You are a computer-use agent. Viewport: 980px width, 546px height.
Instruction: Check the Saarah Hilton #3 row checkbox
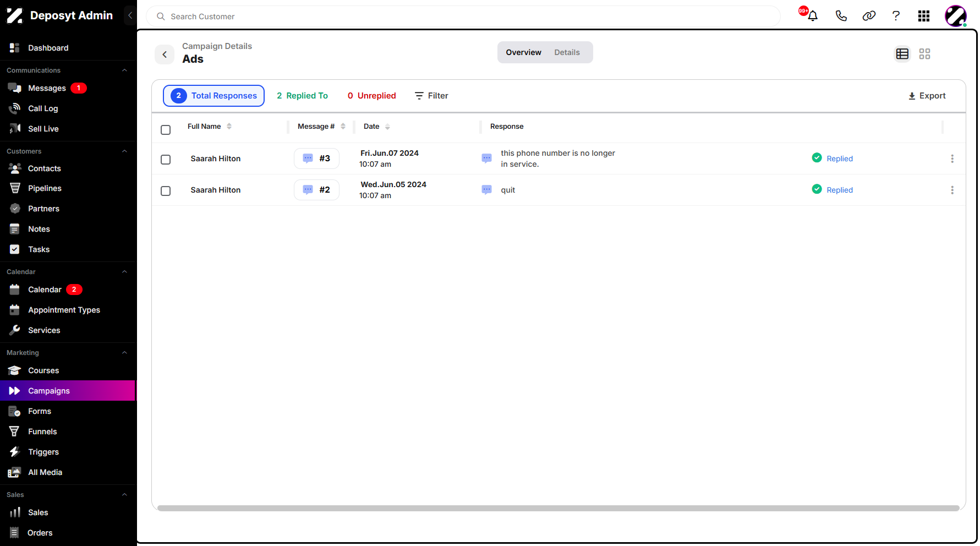[x=166, y=160]
